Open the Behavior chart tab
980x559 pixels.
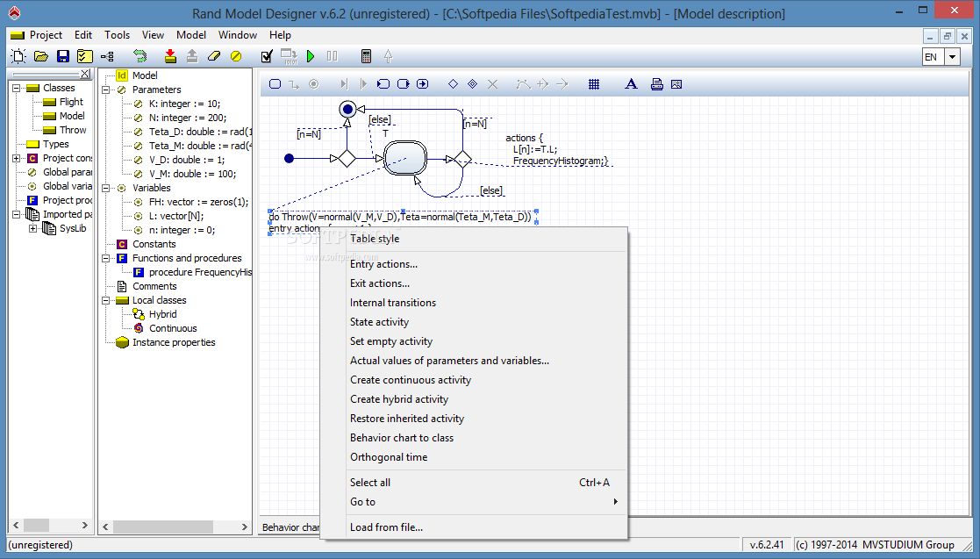290,527
